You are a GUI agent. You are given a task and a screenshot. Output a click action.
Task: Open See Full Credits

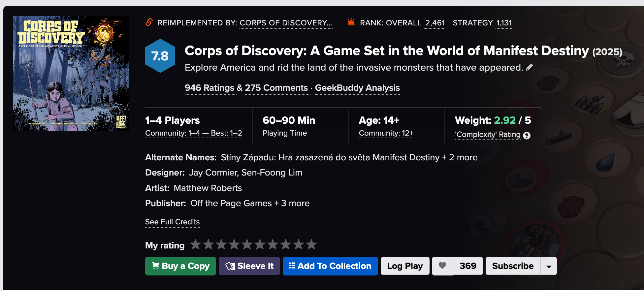pyautogui.click(x=172, y=222)
